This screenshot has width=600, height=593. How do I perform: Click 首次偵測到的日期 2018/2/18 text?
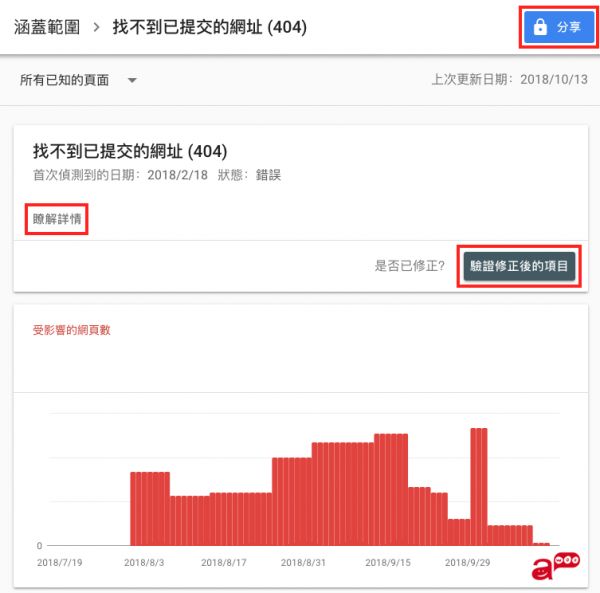point(120,175)
